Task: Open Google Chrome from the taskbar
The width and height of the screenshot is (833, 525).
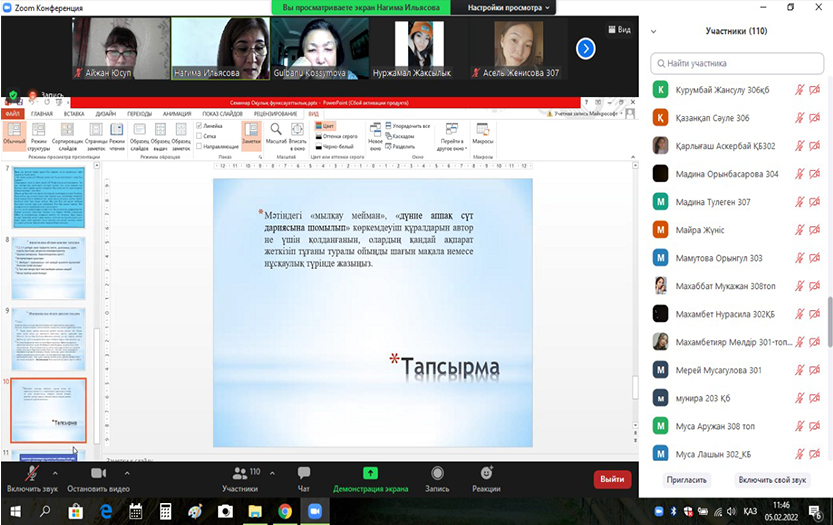Action: point(285,511)
